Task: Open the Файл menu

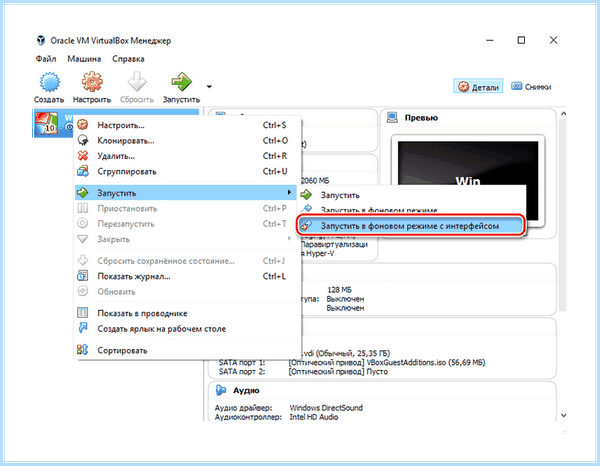Action: (46, 59)
